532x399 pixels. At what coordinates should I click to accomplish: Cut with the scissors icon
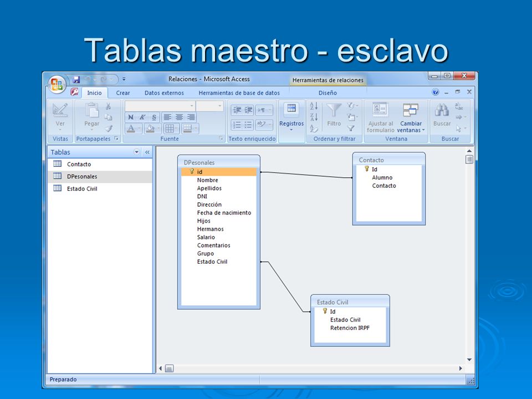tap(108, 106)
